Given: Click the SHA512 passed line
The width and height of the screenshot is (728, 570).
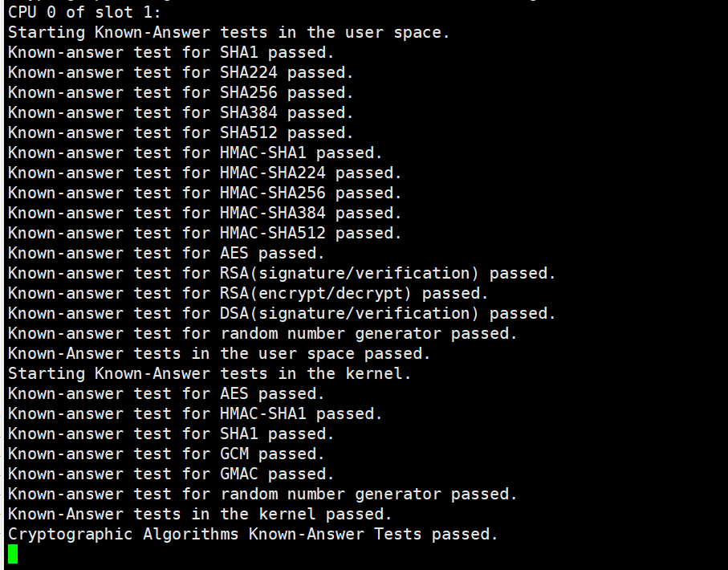Looking at the screenshot, I should [x=181, y=132].
